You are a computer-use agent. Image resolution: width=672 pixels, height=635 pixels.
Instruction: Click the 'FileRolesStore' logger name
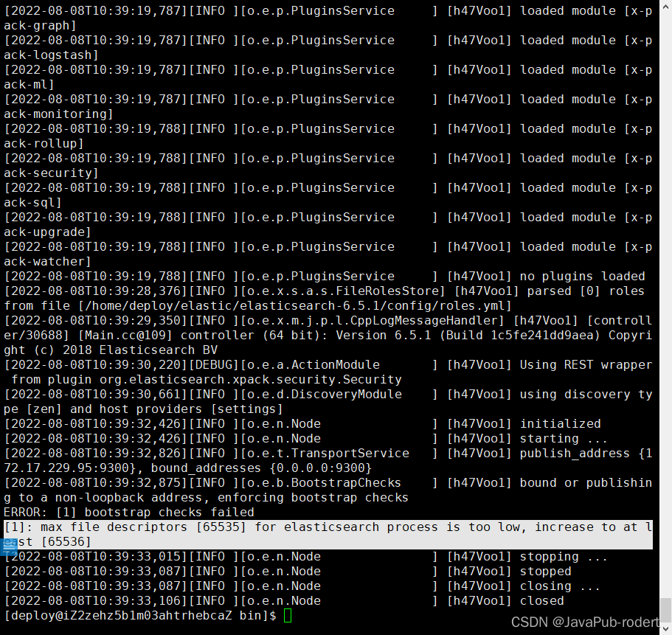coord(387,291)
